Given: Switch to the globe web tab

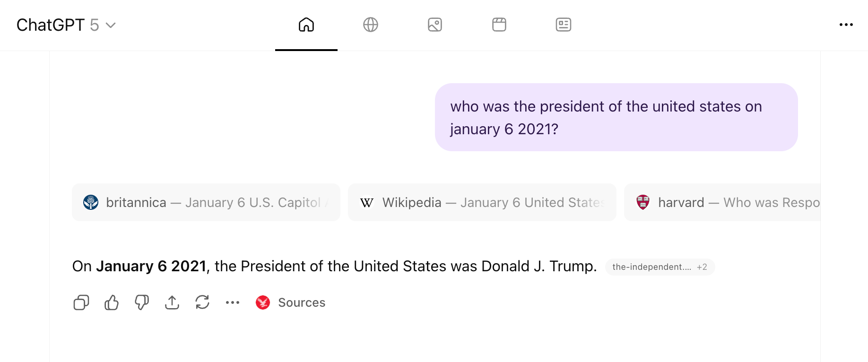Looking at the screenshot, I should click(x=371, y=25).
